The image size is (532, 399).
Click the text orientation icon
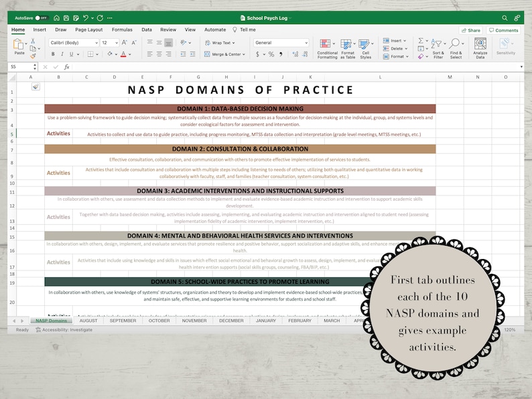pyautogui.click(x=184, y=43)
